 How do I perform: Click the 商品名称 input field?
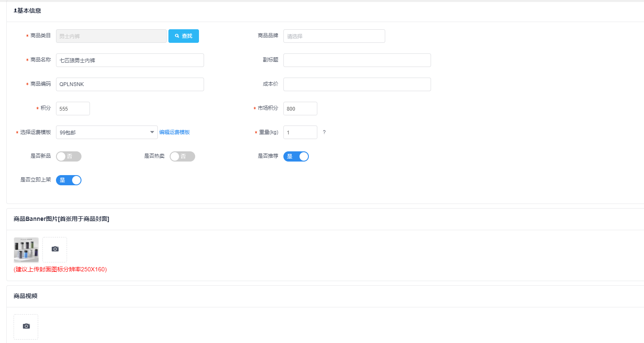tap(130, 60)
